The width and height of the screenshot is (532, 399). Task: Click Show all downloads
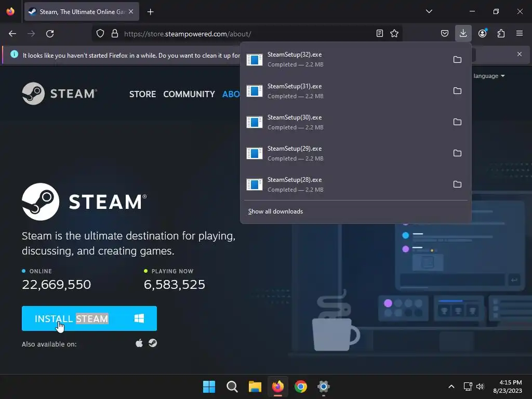(x=275, y=211)
